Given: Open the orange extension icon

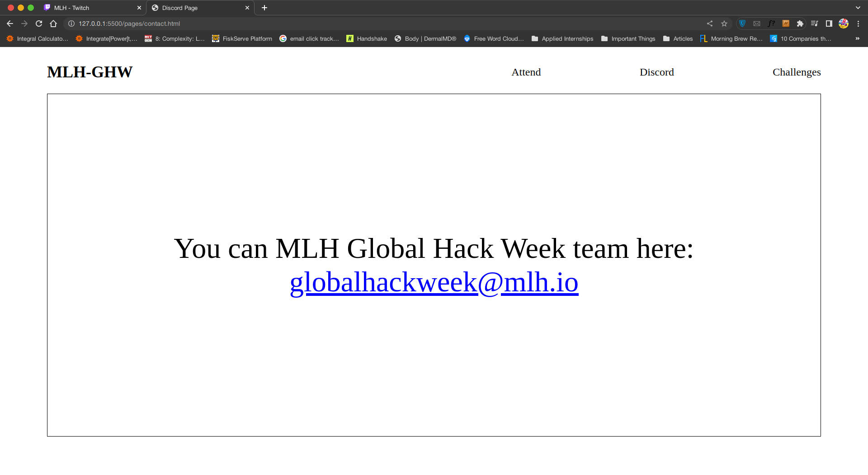Looking at the screenshot, I should pos(786,24).
